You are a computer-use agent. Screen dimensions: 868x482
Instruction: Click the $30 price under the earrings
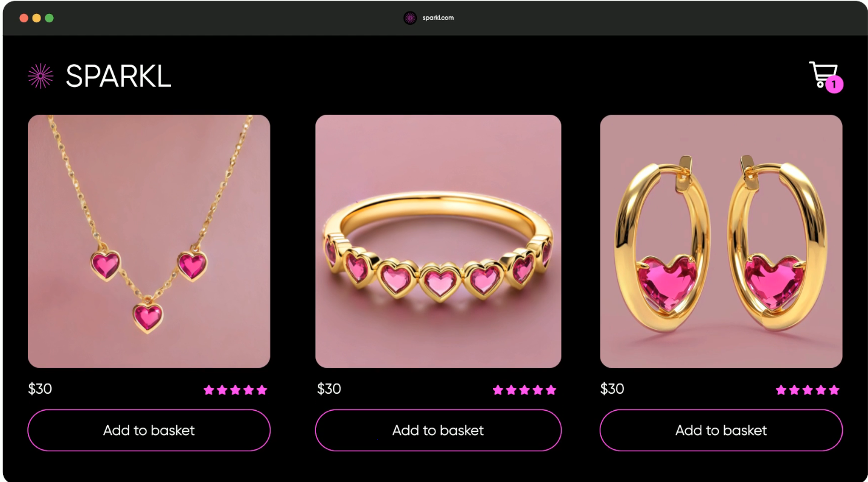pyautogui.click(x=612, y=388)
